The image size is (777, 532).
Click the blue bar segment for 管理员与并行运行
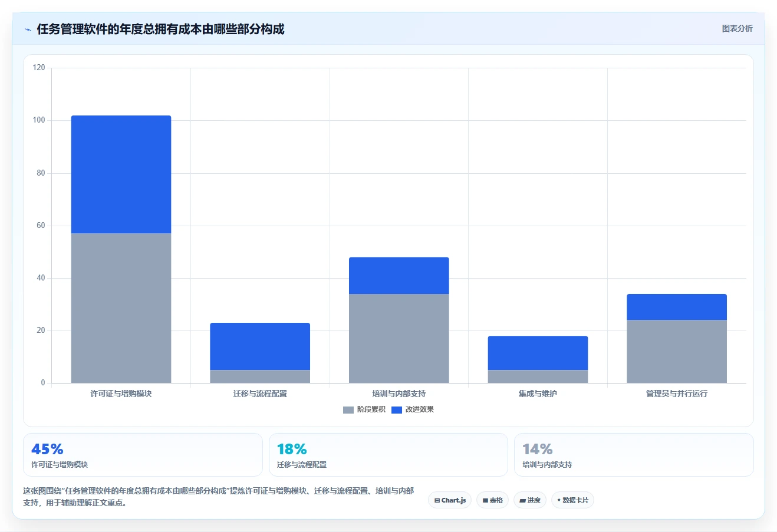click(677, 307)
